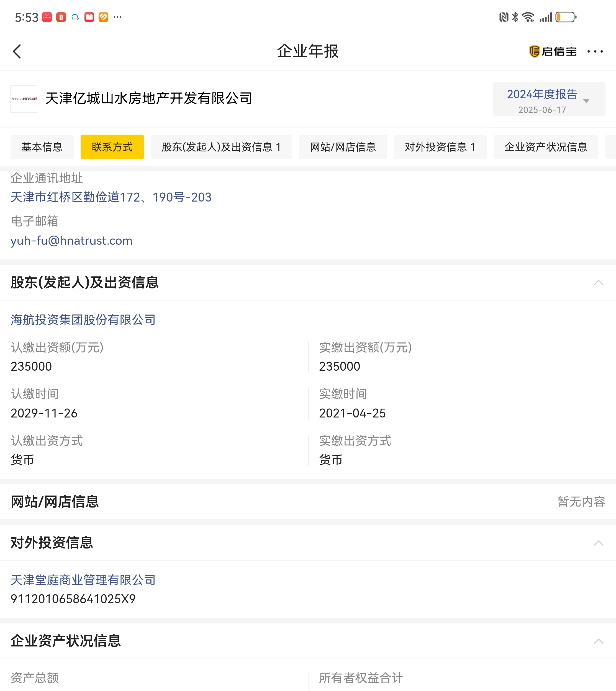This screenshot has height=691, width=616.
Task: Tap 暂无内容 beside 网站/网店信息
Action: pyautogui.click(x=581, y=502)
